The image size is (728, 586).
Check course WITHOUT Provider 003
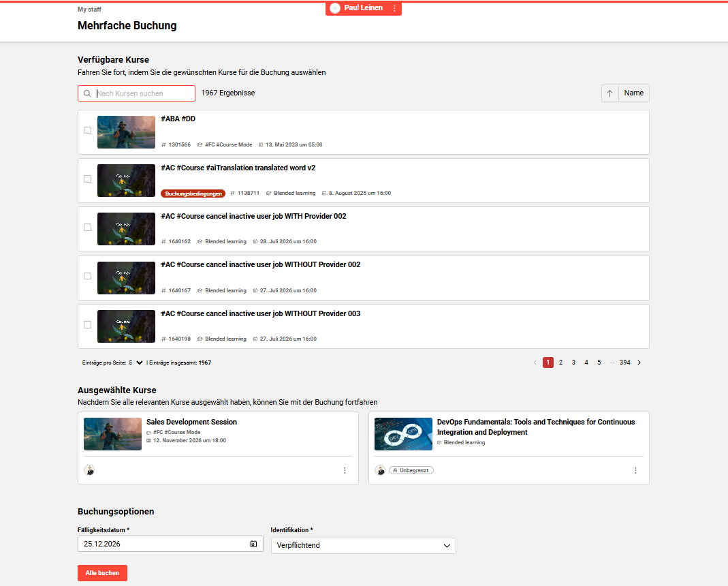point(87,324)
